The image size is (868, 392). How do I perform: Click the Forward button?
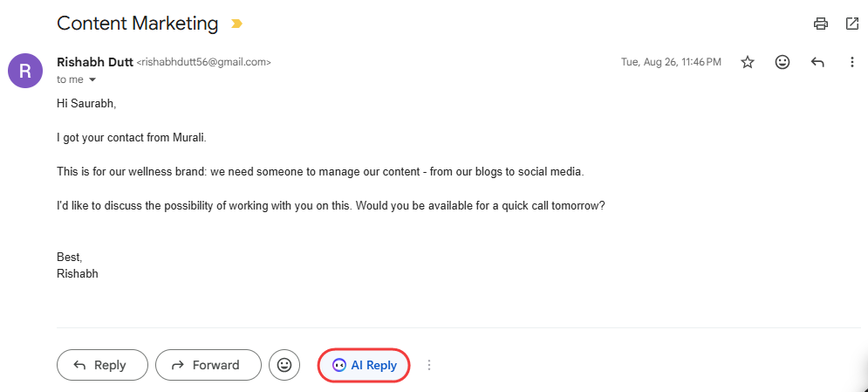pos(208,365)
